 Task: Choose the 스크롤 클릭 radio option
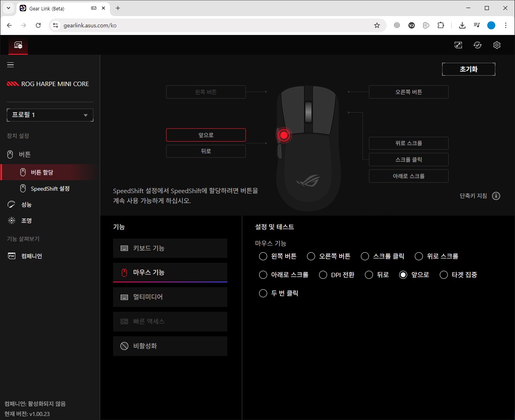tap(365, 256)
